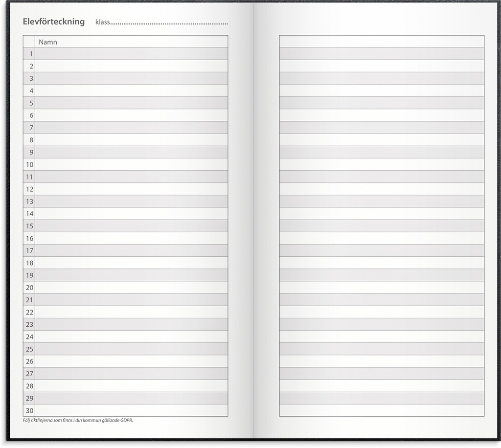Select row number 10
501x448 pixels.
[125, 164]
